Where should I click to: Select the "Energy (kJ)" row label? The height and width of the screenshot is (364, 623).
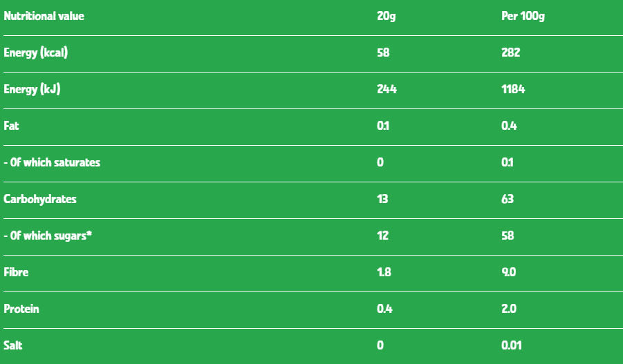point(32,89)
